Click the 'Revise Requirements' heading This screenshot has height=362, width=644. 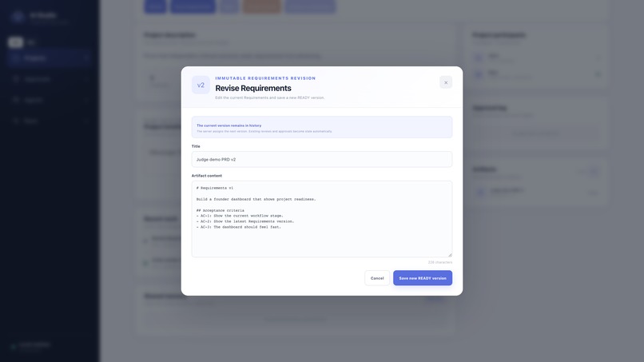pyautogui.click(x=253, y=89)
